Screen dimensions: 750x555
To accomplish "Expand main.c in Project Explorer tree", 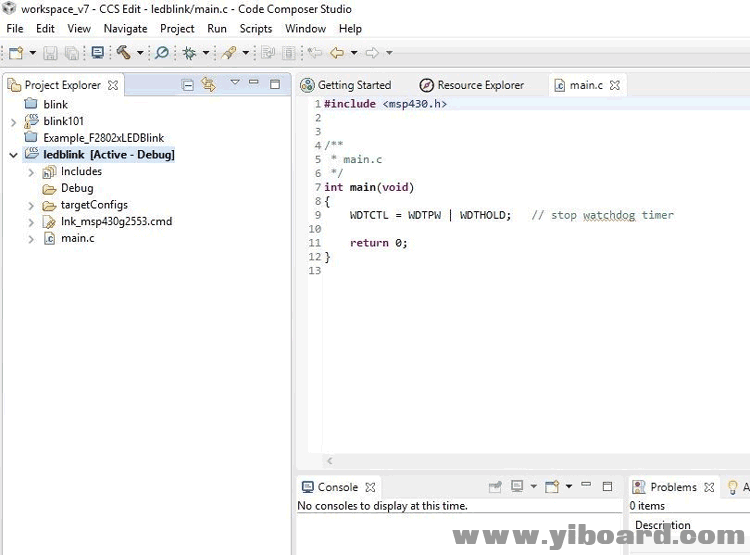I will pyautogui.click(x=31, y=239).
